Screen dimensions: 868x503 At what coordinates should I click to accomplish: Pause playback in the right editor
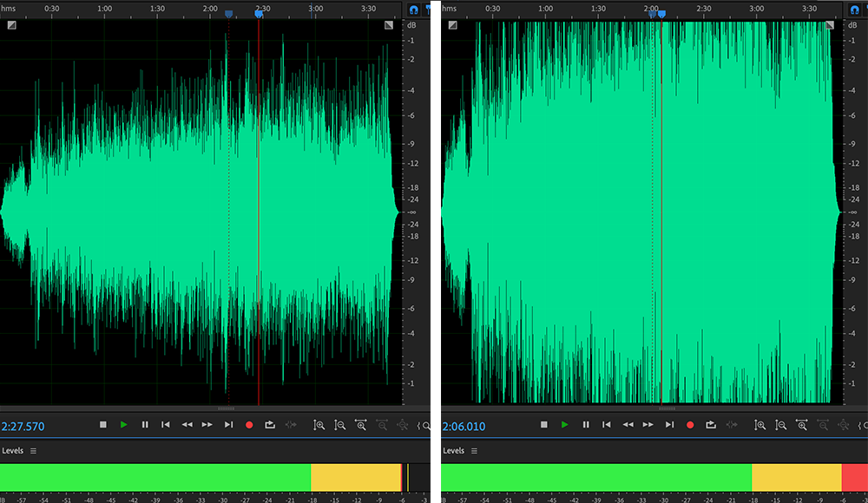586,425
